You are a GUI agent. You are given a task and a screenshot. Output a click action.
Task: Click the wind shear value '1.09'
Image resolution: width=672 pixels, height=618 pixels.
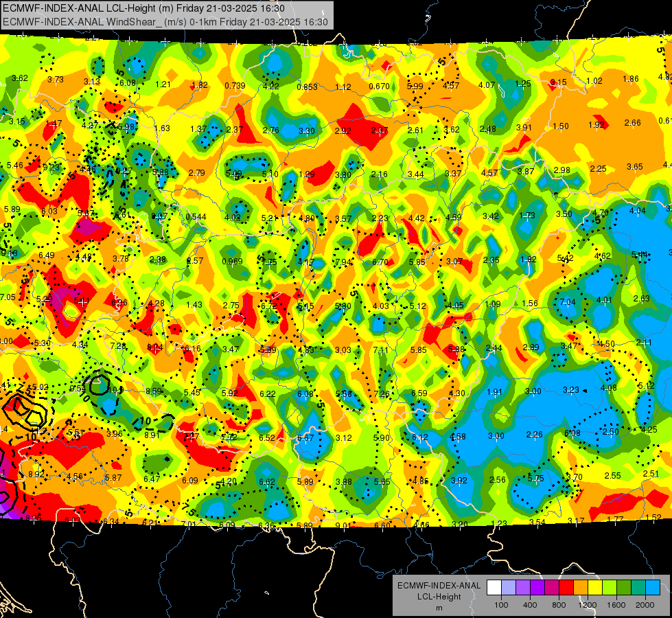pyautogui.click(x=493, y=304)
